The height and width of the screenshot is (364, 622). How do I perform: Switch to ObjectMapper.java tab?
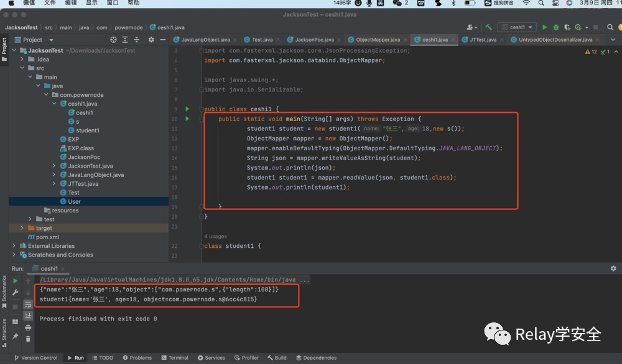378,40
